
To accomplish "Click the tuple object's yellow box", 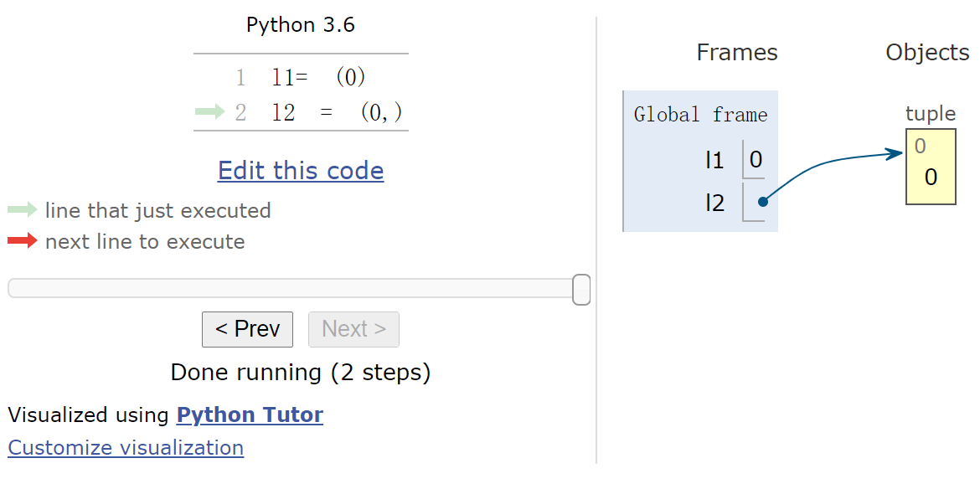I will click(x=931, y=166).
